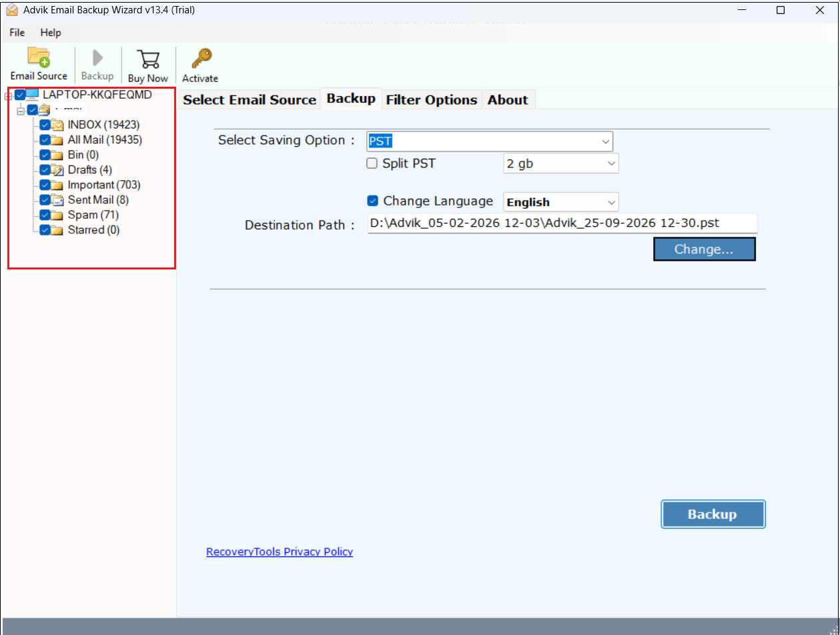The height and width of the screenshot is (635, 840).
Task: Select the Bin (0) tree label
Action: click(x=83, y=155)
